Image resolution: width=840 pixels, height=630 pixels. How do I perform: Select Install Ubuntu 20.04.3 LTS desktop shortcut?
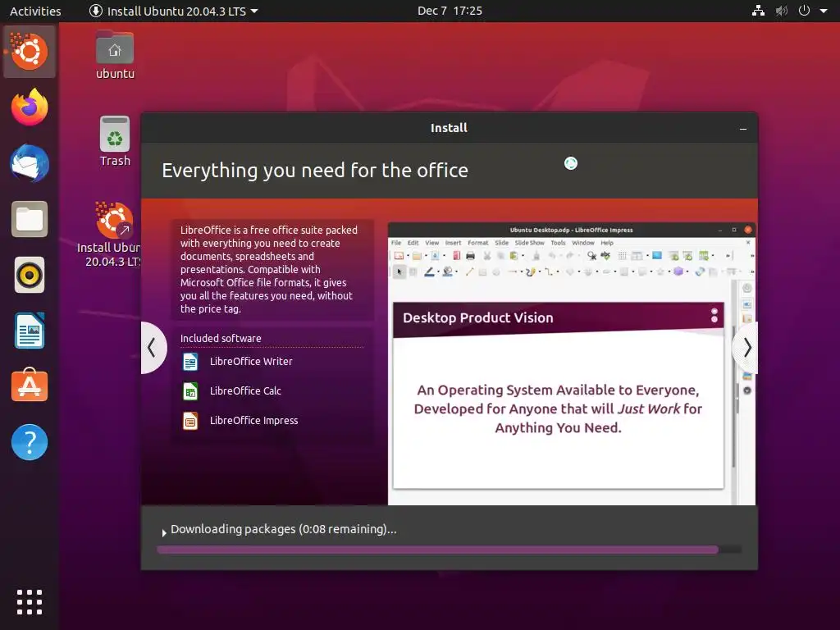[110, 235]
